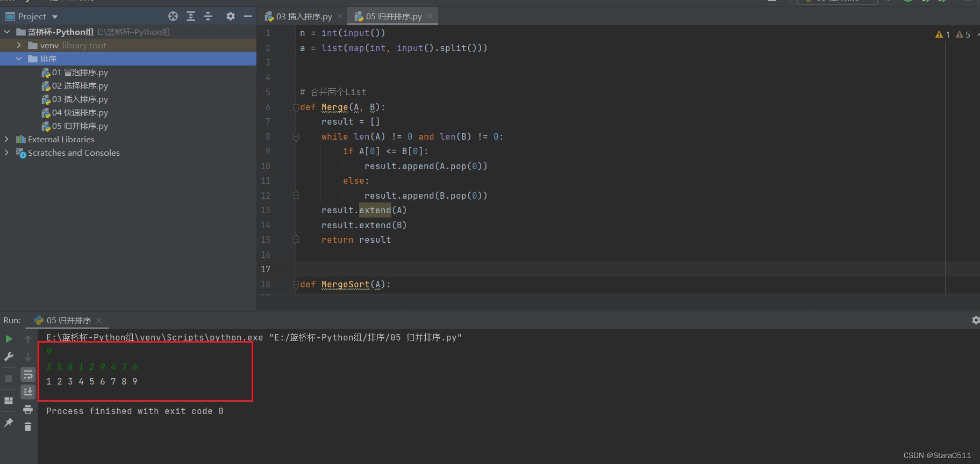
Task: Toggle Scroll to End in console
Action: coord(28,392)
